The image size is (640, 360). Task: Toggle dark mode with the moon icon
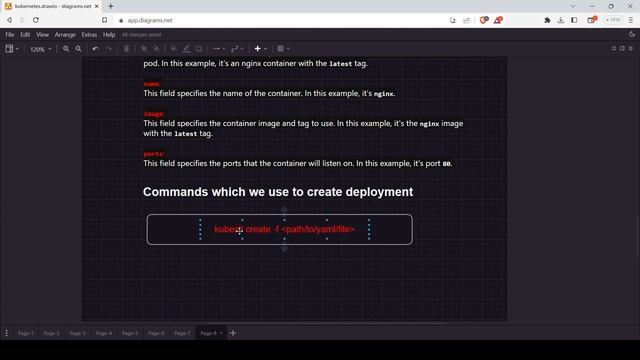point(632,34)
